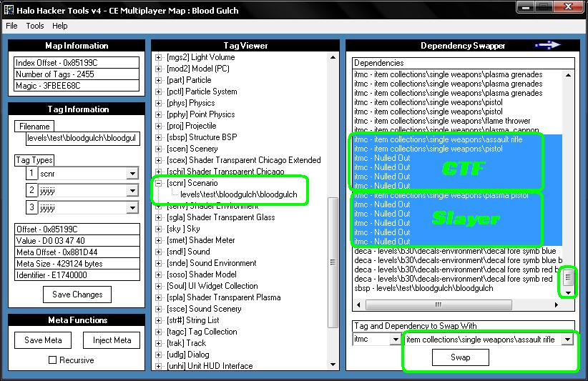Open Tag Type 1 scnr dropdown
This screenshot has width=588, height=381.
coord(132,174)
